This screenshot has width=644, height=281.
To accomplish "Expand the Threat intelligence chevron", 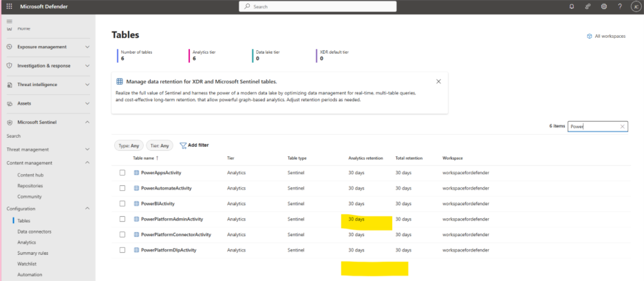I will pos(87,85).
